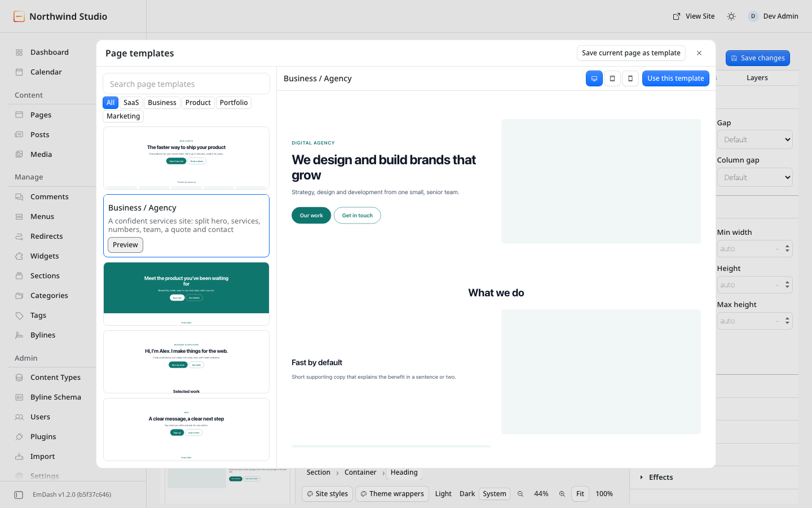Close the Page templates dialog
This screenshot has width=812, height=508.
pyautogui.click(x=699, y=53)
